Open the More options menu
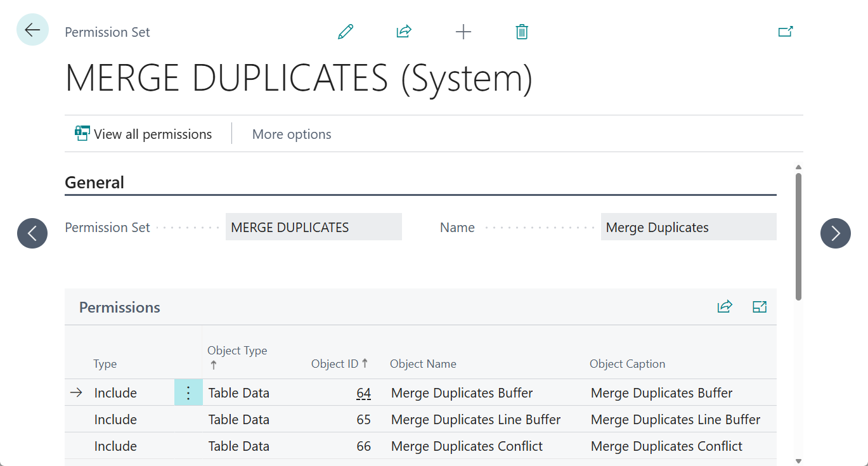The width and height of the screenshot is (868, 466). tap(291, 134)
